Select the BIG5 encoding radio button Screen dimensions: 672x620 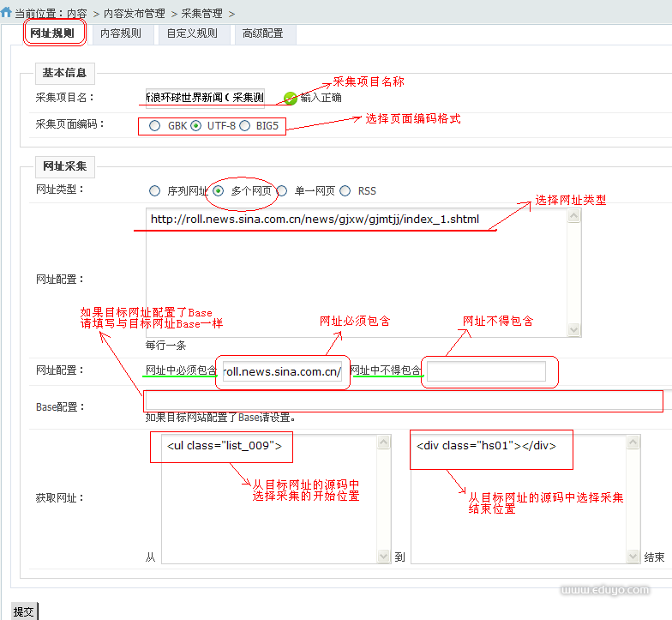[245, 126]
